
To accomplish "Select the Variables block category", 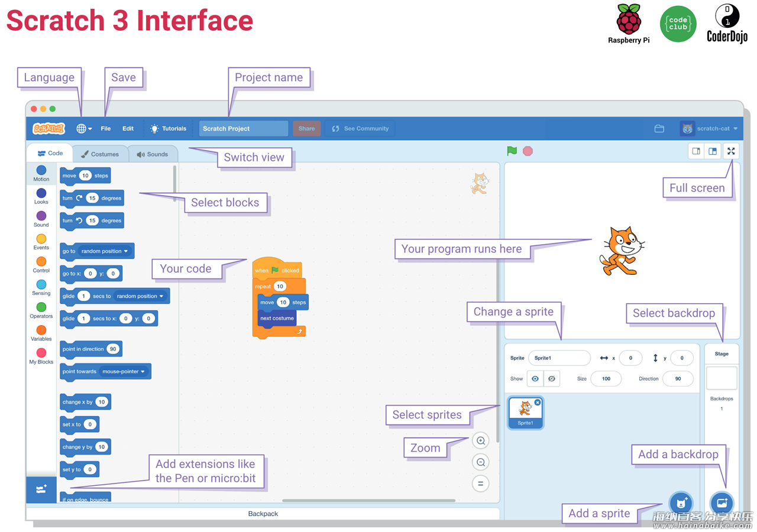I will [41, 333].
